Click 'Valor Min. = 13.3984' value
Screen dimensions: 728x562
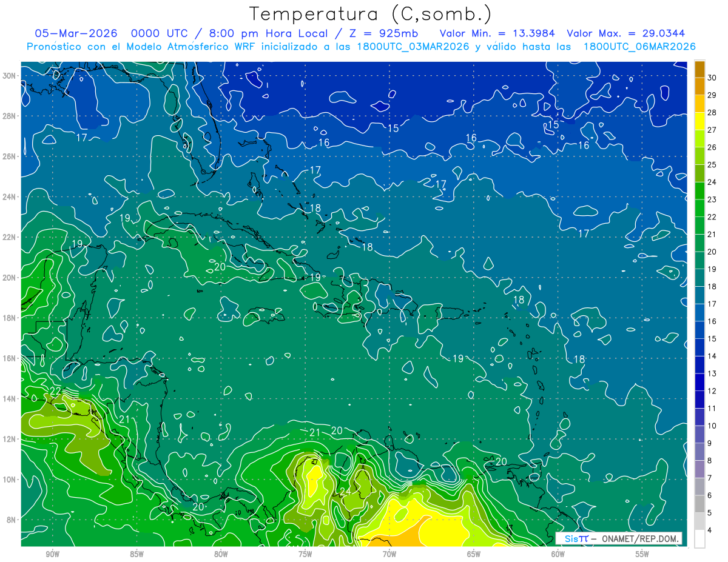[x=497, y=33]
